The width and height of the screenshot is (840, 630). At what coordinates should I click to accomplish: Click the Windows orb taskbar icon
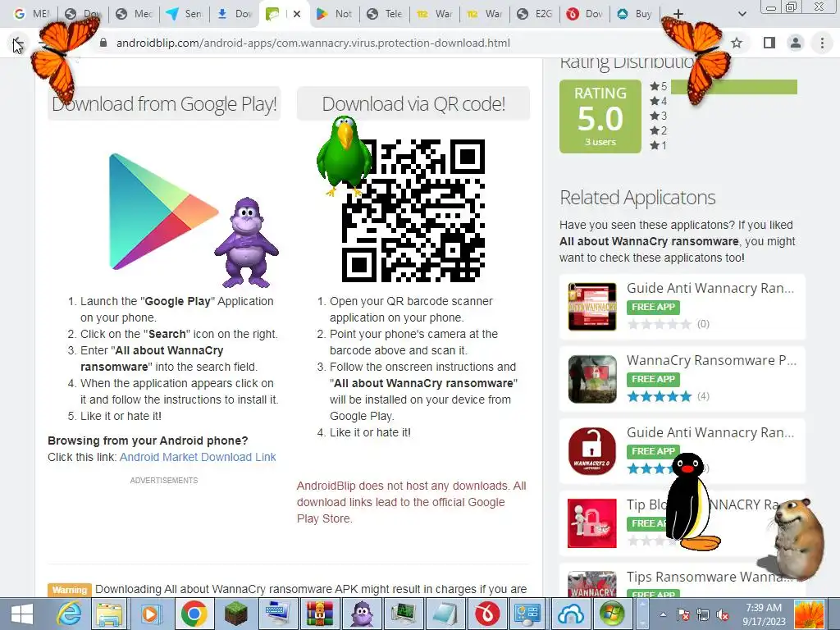[612, 614]
